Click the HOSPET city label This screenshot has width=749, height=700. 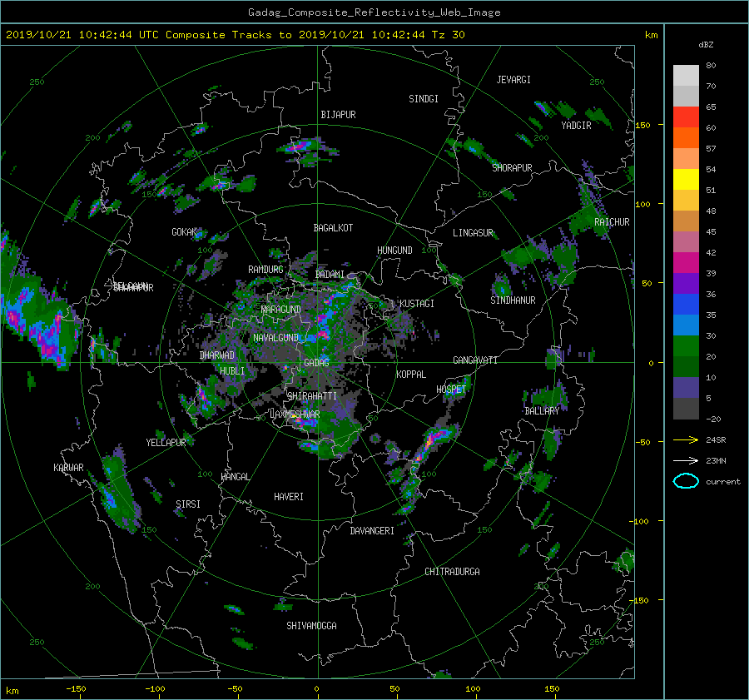(451, 390)
